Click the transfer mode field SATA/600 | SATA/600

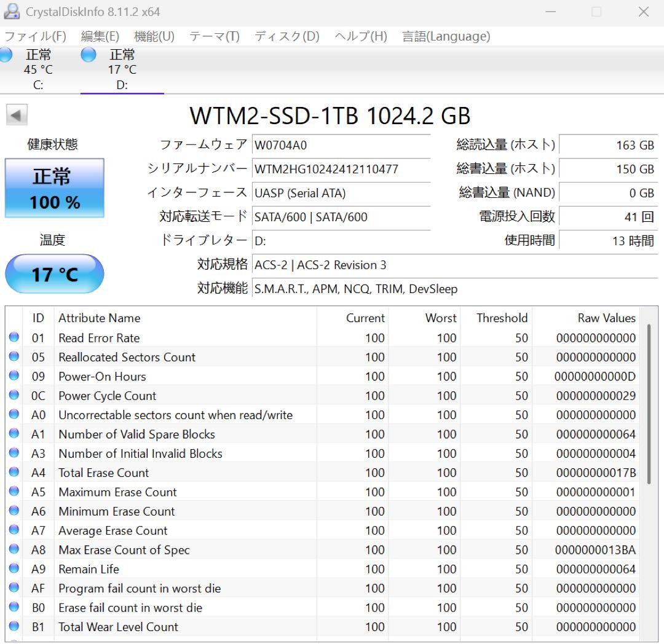pyautogui.click(x=341, y=217)
